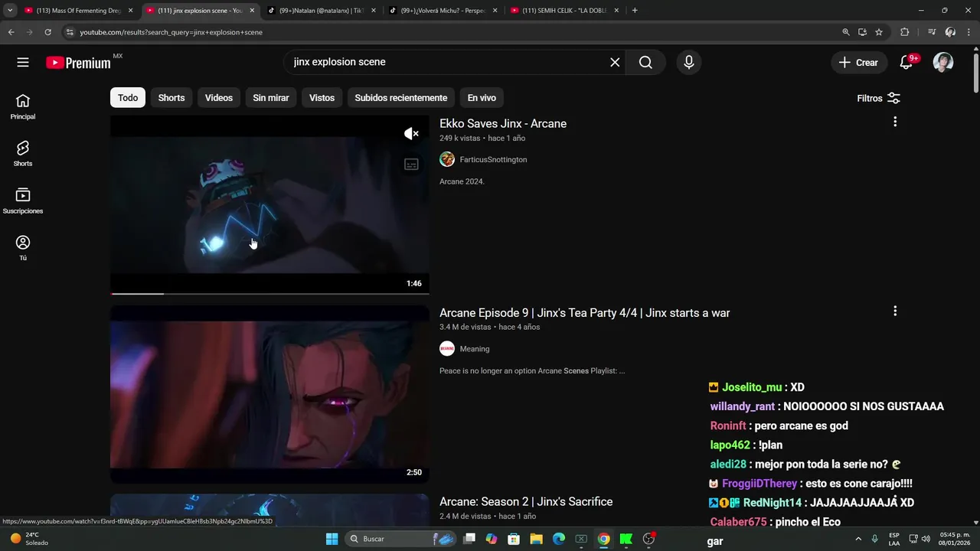Open taskbar clock and date

click(954, 539)
